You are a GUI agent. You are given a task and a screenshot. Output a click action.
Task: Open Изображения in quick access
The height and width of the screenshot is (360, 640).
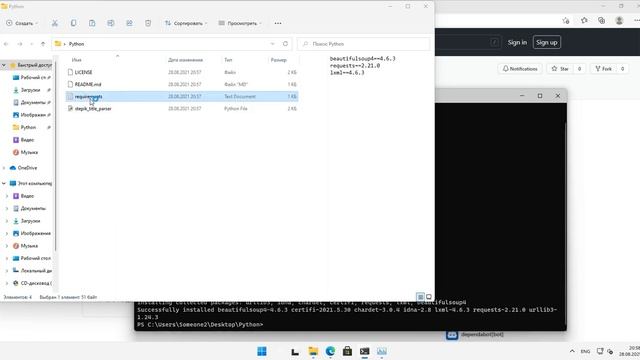32,115
